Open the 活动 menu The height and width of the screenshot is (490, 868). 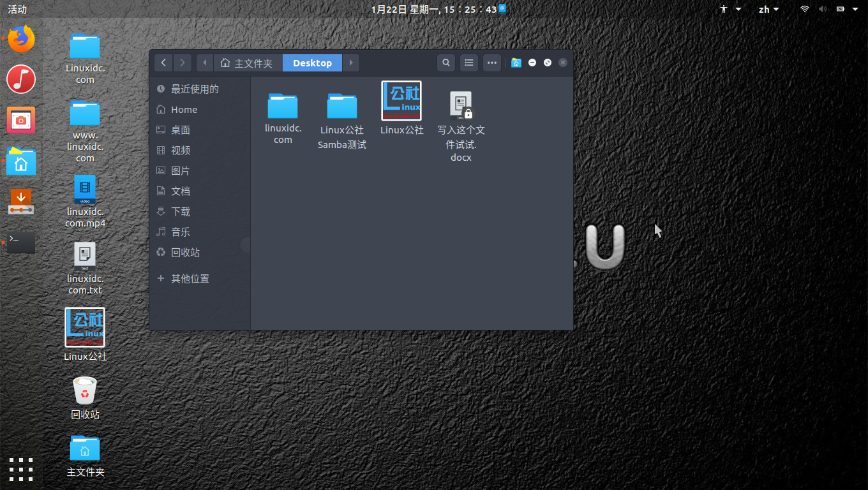coord(17,10)
